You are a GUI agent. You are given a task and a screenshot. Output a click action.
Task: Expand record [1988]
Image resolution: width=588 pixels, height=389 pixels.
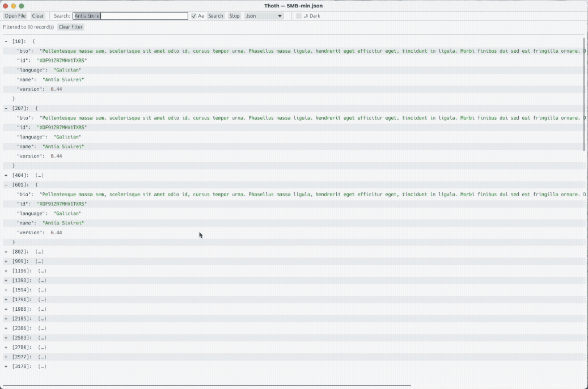click(x=6, y=309)
